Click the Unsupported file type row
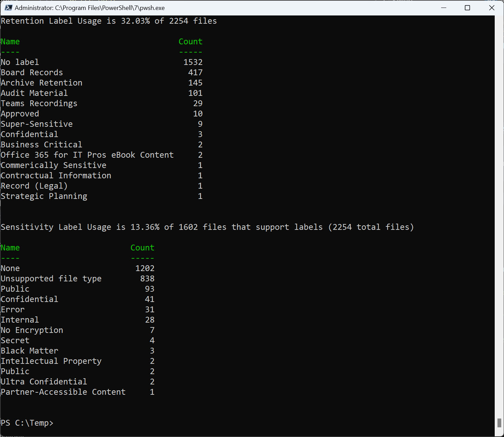The image size is (504, 437). (51, 279)
